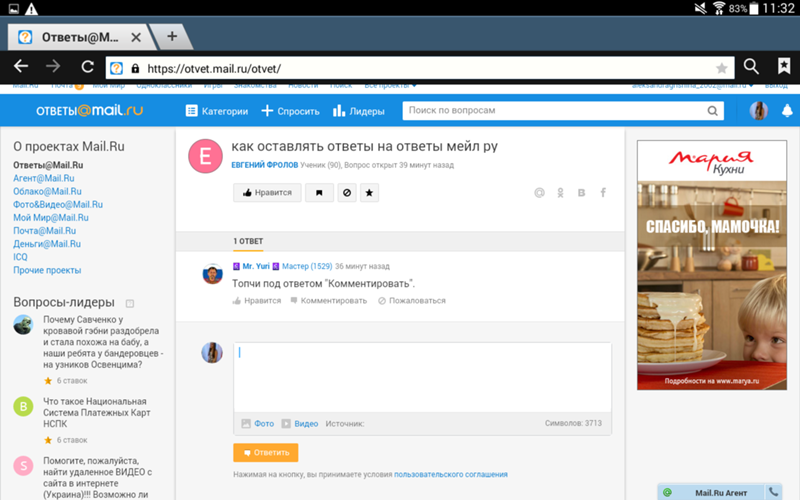The height and width of the screenshot is (500, 800).
Task: Open Мой Мир@Mail.Ru sidebar link
Action: tap(51, 218)
